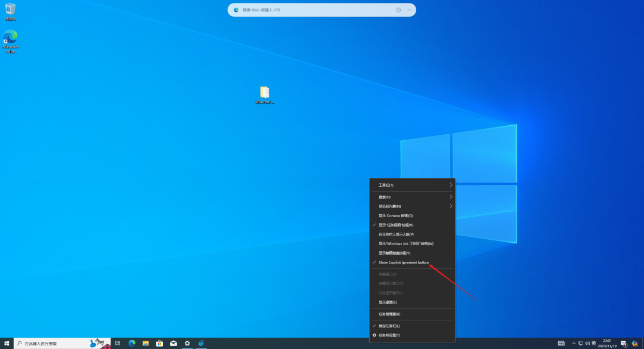Open the Windows Start menu
This screenshot has width=644, height=349.
pyautogui.click(x=7, y=343)
